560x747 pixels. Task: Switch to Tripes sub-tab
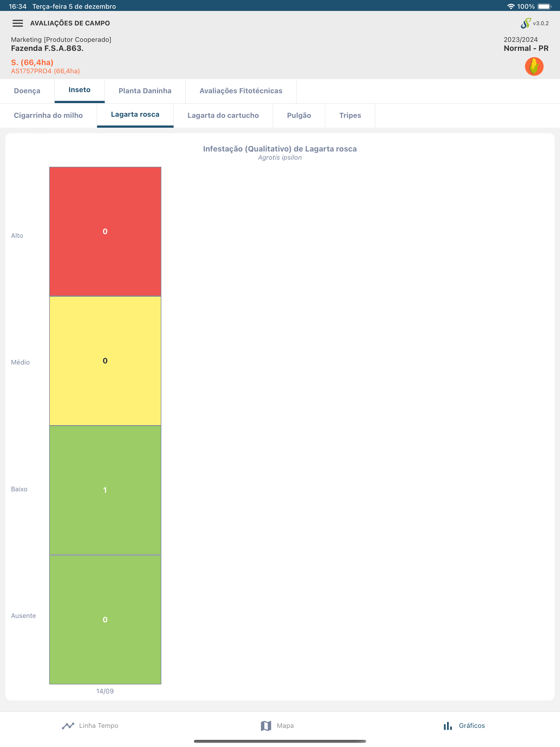350,115
